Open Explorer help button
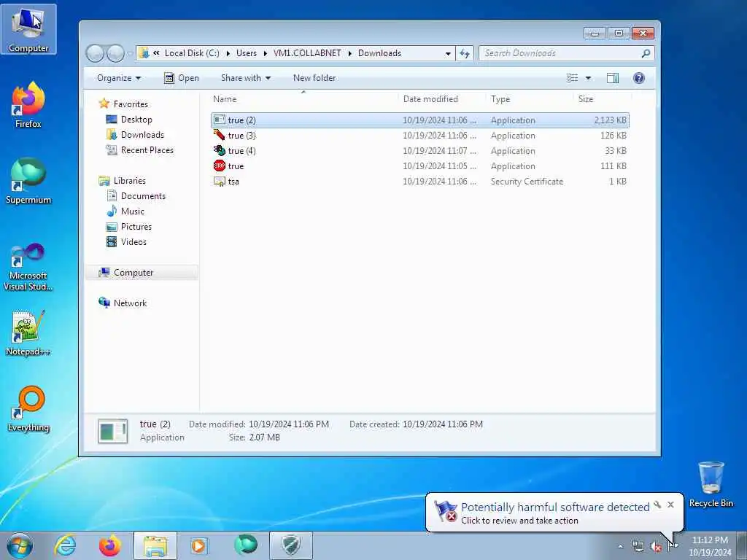Image resolution: width=747 pixels, height=560 pixels. (639, 78)
